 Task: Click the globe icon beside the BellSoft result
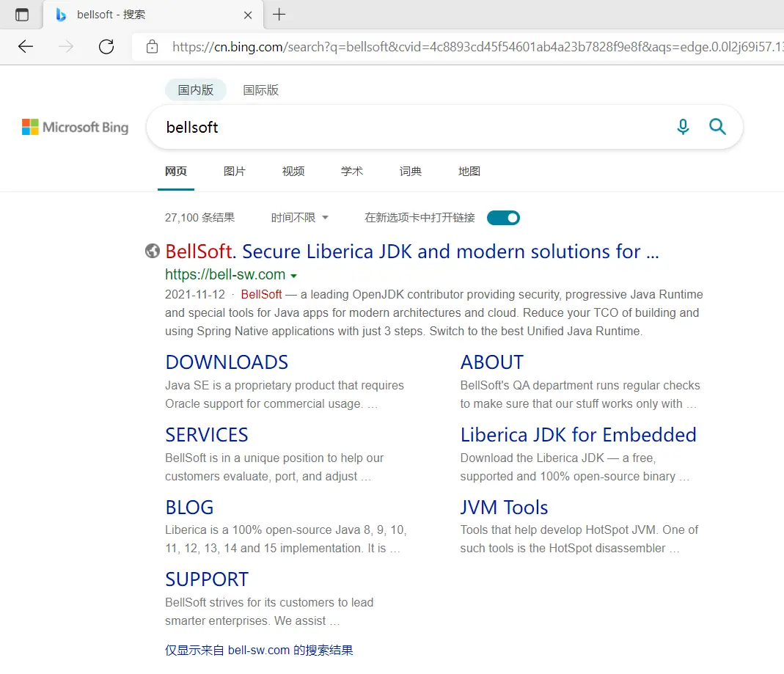[x=152, y=250]
